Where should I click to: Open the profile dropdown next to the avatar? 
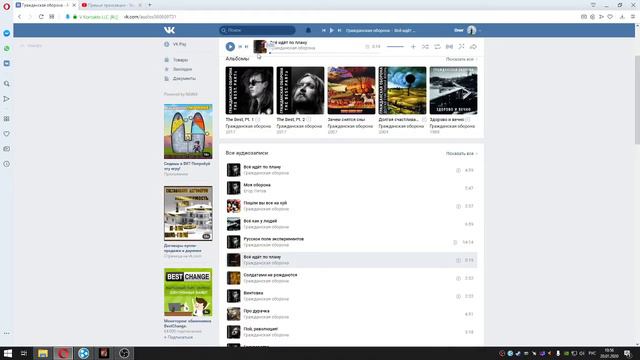click(480, 30)
